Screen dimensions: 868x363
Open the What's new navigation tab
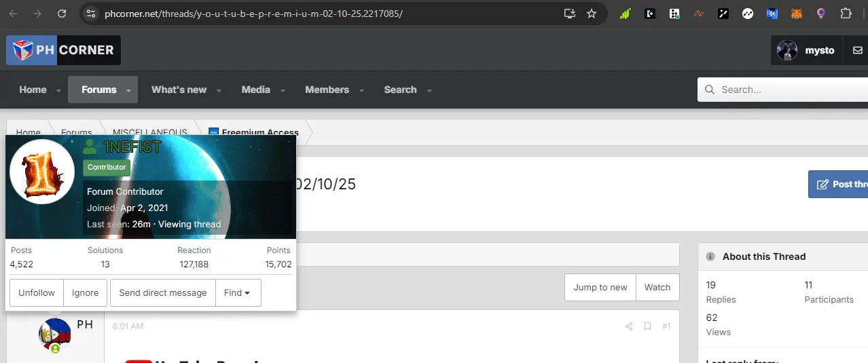[x=179, y=90]
